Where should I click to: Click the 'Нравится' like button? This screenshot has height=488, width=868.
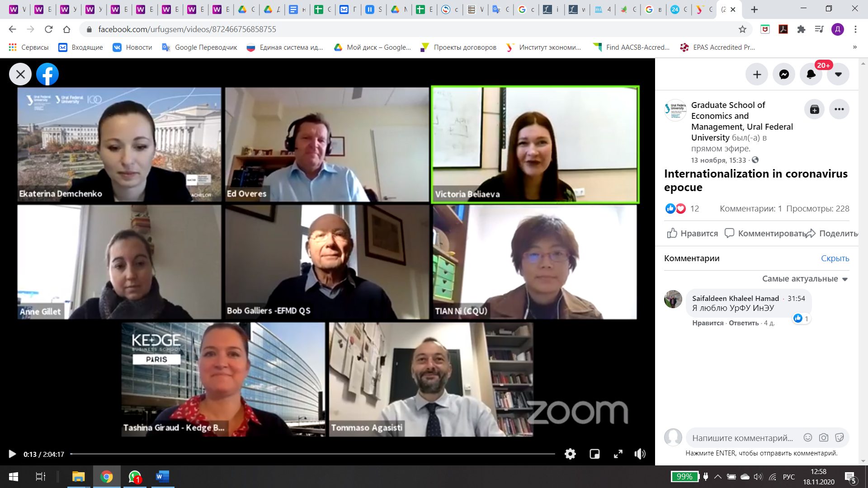point(693,233)
